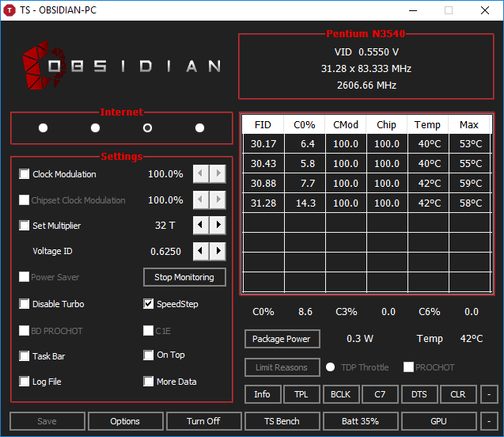Enable the Log File checkbox
This screenshot has height=437, width=504.
[25, 382]
